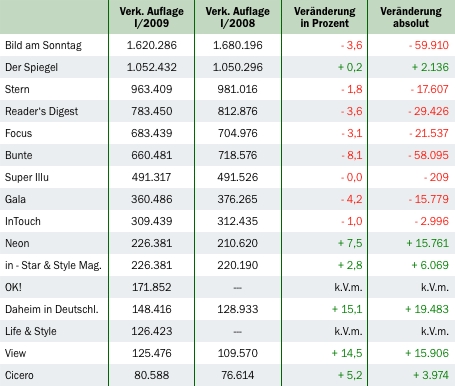The image size is (455, 386).
Task: Click the 'InTouch' row label
Action: tap(23, 221)
